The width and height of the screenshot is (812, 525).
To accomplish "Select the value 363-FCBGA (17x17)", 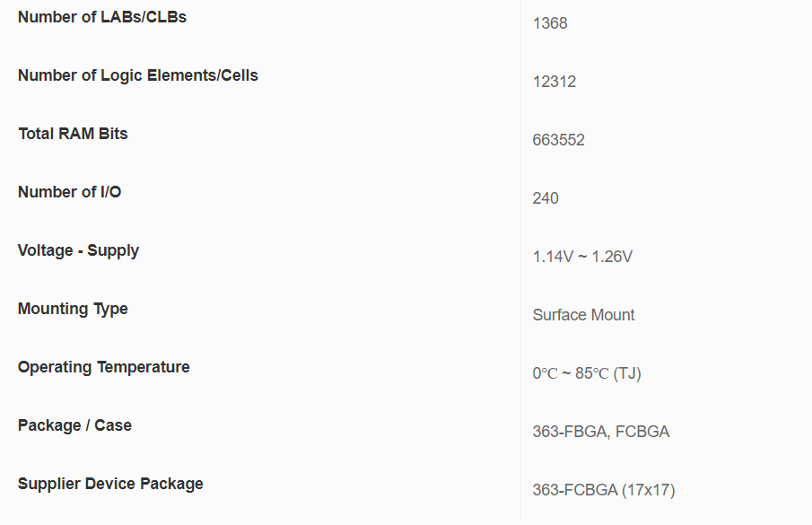I will (603, 490).
